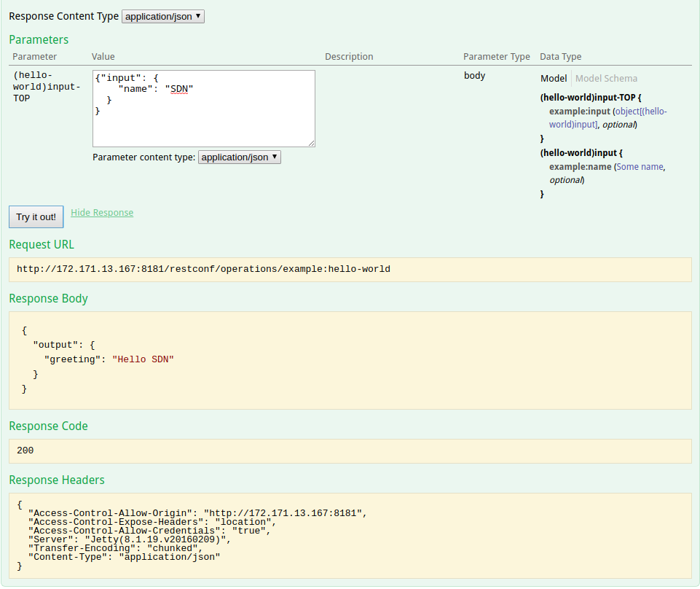This screenshot has height=589, width=700.
Task: Click the Response Code value 200
Action: click(25, 450)
